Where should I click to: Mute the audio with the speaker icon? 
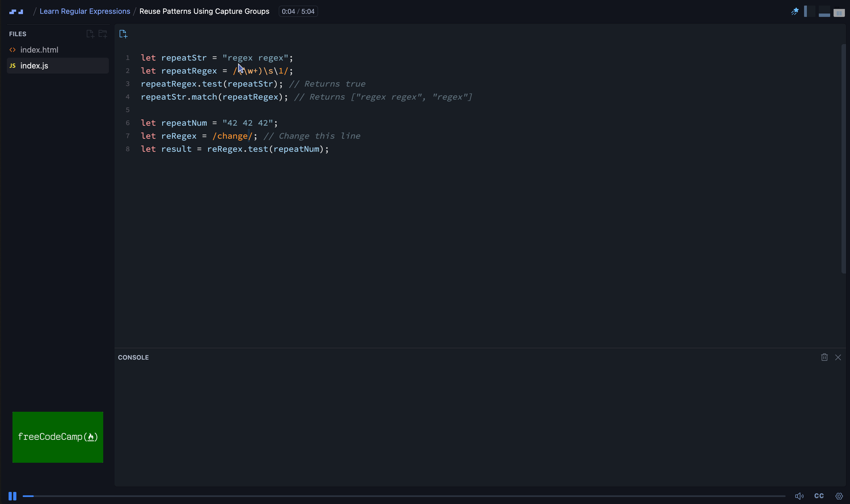(799, 496)
